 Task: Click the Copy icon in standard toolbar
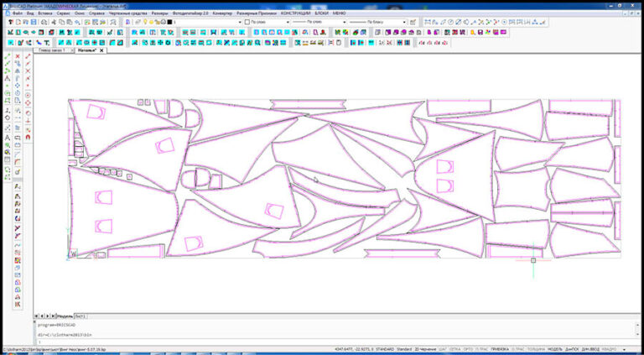[61, 22]
